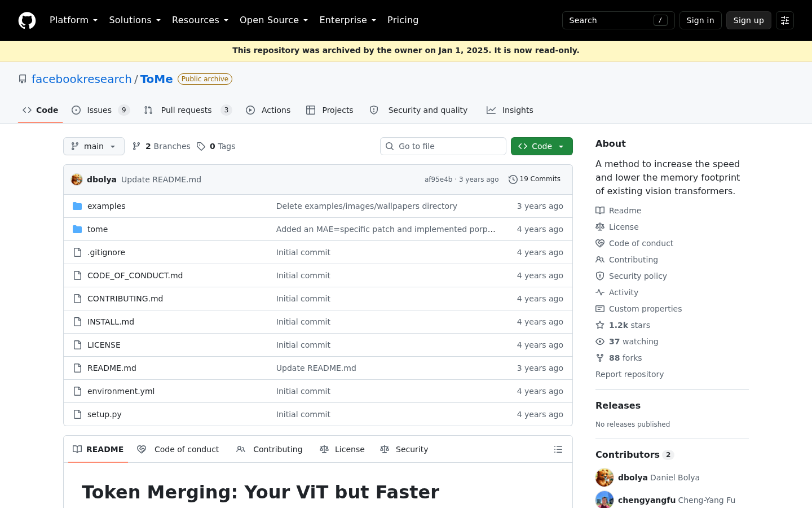Click the scale icon beside License in About
Screen dimensions: 812x508
pos(600,227)
